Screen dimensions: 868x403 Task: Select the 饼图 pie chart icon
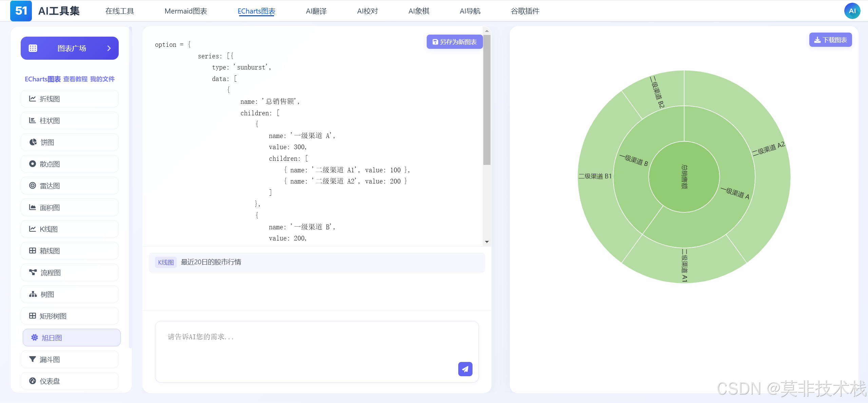pyautogui.click(x=33, y=142)
